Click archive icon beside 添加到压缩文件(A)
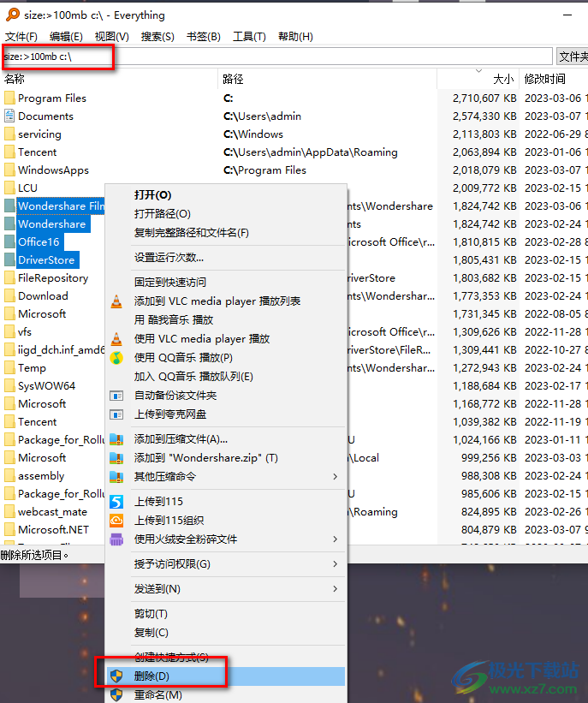The width and height of the screenshot is (588, 703). (x=116, y=439)
